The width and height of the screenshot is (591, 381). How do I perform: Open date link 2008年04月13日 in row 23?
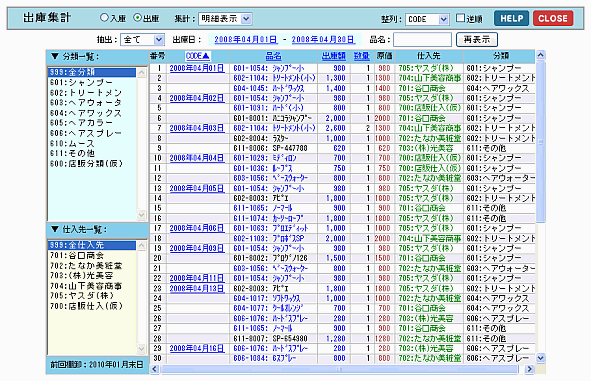[x=197, y=289]
